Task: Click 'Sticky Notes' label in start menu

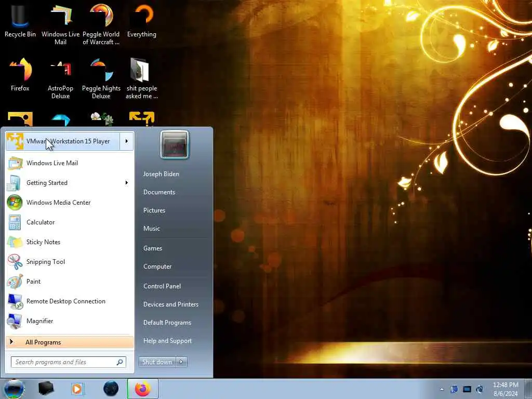Action: 44,242
